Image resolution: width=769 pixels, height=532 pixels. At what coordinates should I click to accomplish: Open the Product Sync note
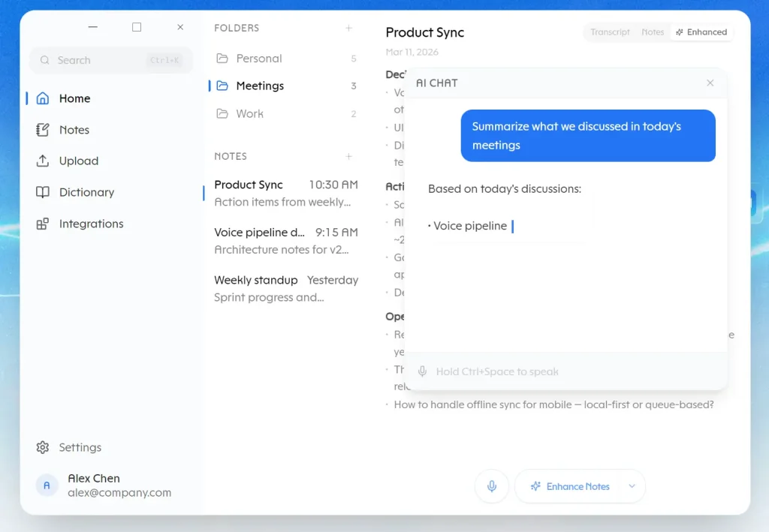pyautogui.click(x=286, y=193)
